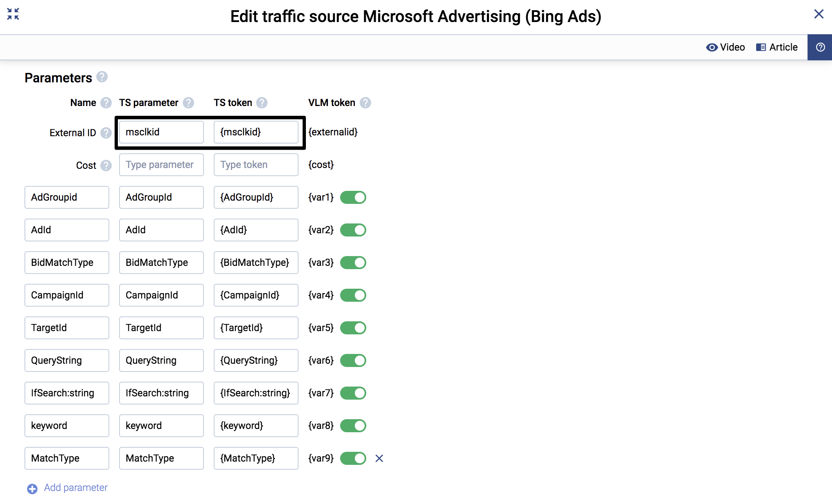This screenshot has width=832, height=504.
Task: Click the help icon next to Cost
Action: pos(106,166)
